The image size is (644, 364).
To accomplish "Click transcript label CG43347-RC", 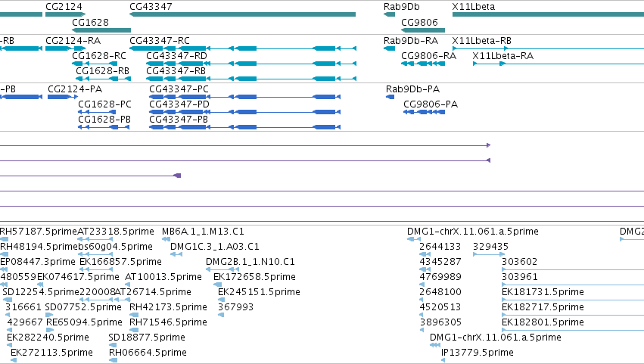I will click(x=160, y=41).
